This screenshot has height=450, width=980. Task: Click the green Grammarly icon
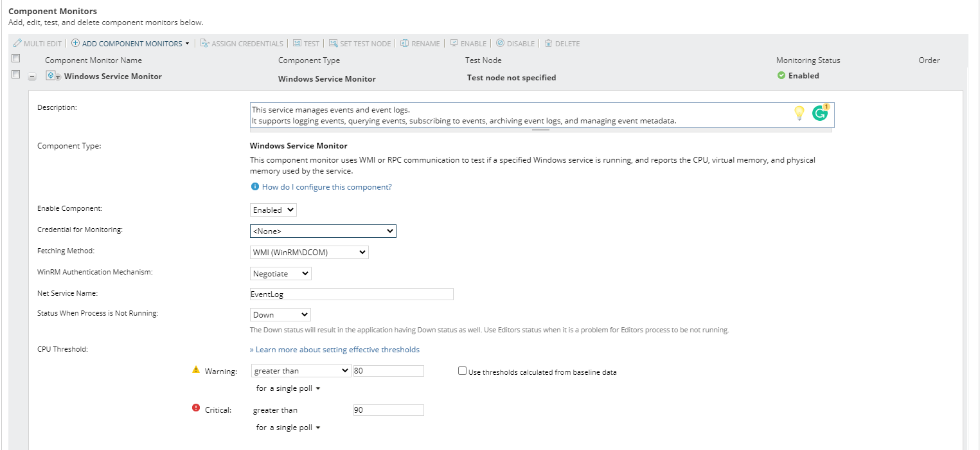pyautogui.click(x=820, y=113)
